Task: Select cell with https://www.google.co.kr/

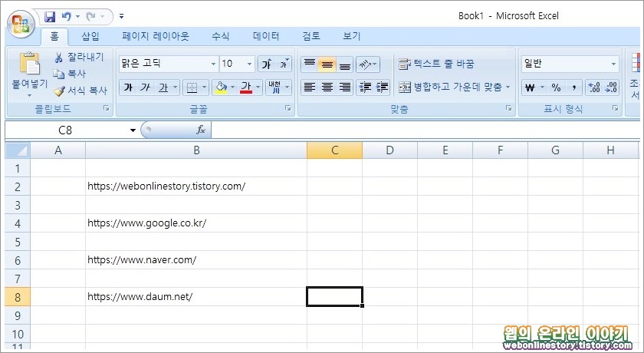Action: point(196,223)
